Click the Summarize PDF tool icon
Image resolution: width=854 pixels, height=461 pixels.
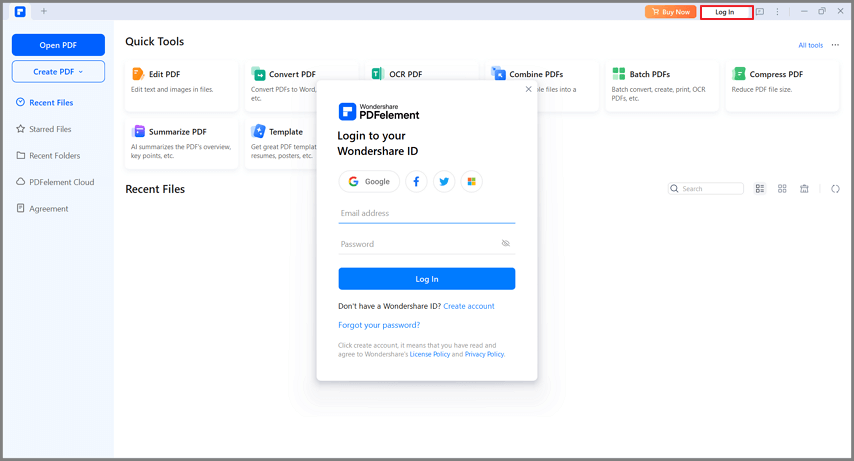point(139,131)
